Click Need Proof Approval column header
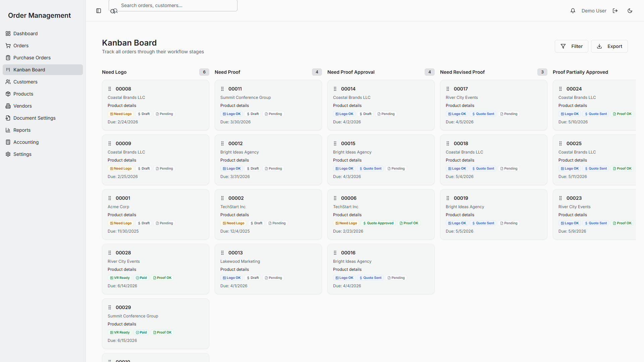644x362 pixels. click(351, 72)
